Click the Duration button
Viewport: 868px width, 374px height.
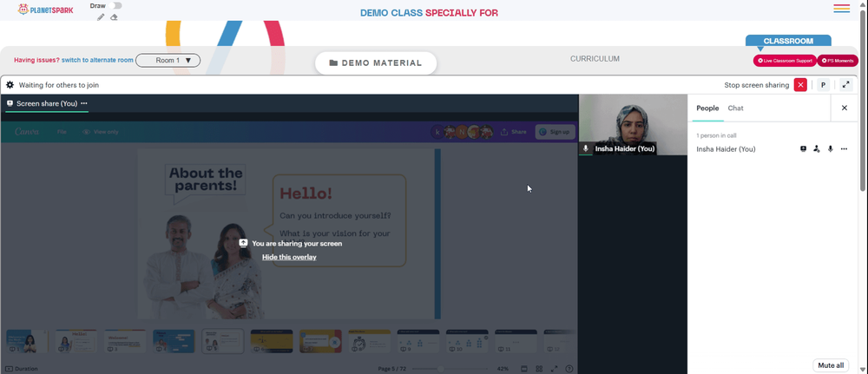pos(22,369)
